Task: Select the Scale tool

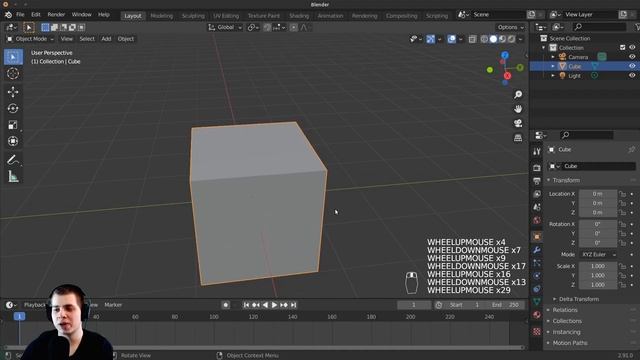Action: 13,125
